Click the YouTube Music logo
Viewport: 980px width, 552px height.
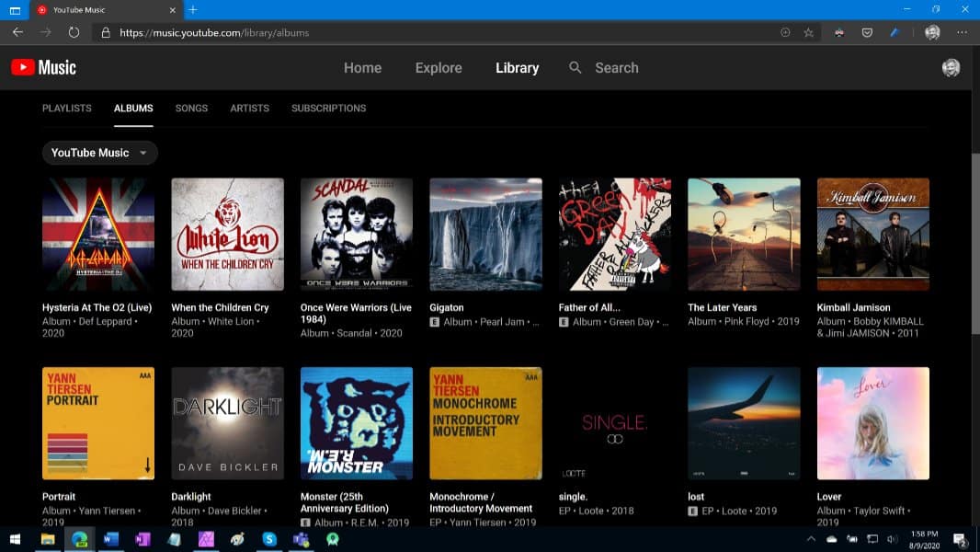click(43, 67)
